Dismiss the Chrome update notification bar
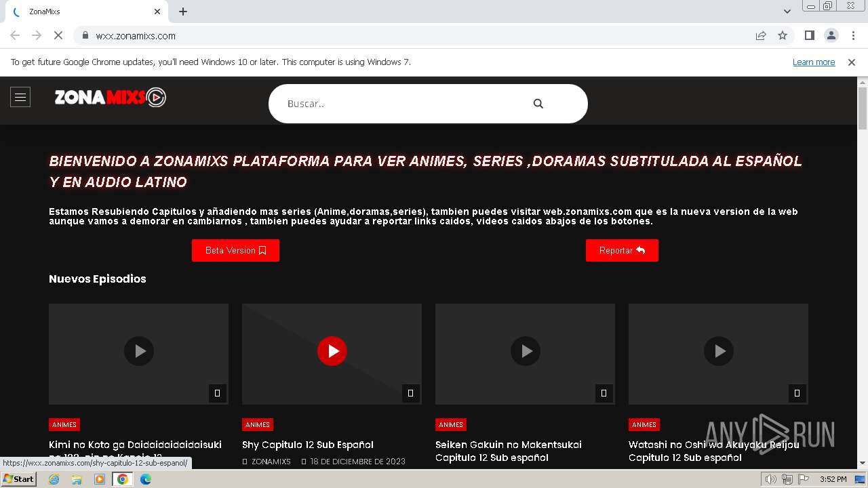868x488 pixels. coord(852,62)
